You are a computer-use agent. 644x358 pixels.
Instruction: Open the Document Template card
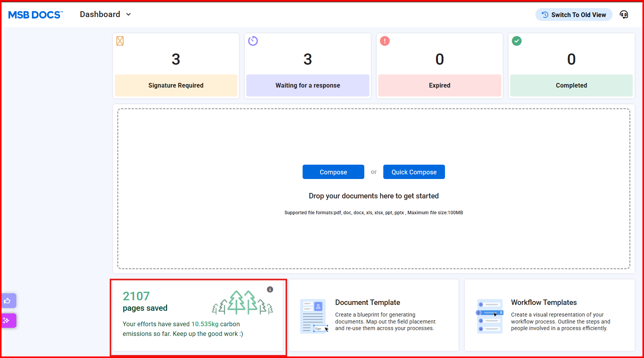coord(374,315)
